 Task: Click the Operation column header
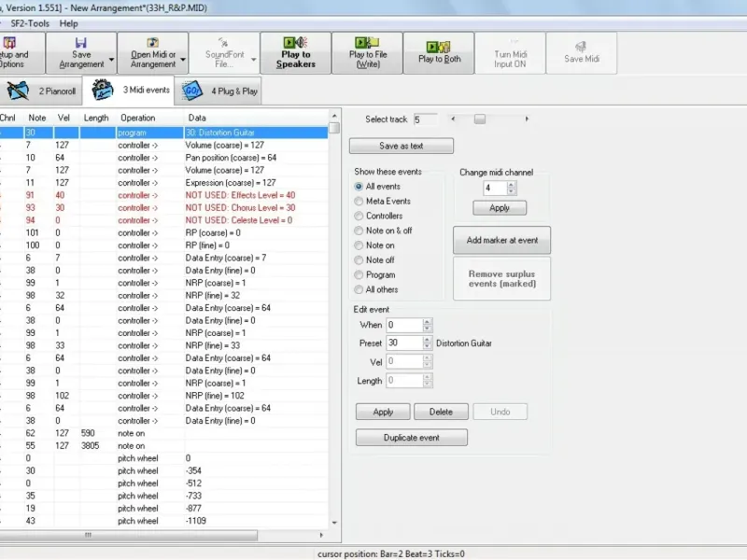[x=149, y=118]
